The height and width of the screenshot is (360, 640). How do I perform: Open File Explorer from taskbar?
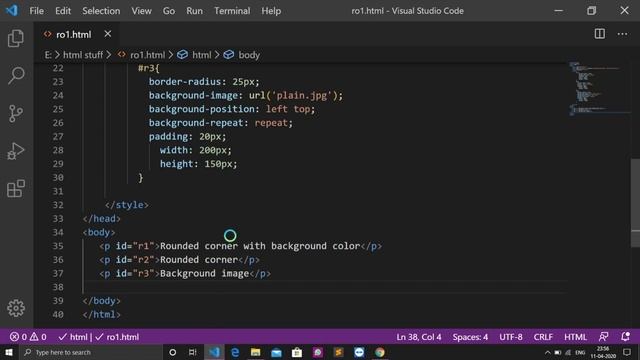click(x=256, y=352)
